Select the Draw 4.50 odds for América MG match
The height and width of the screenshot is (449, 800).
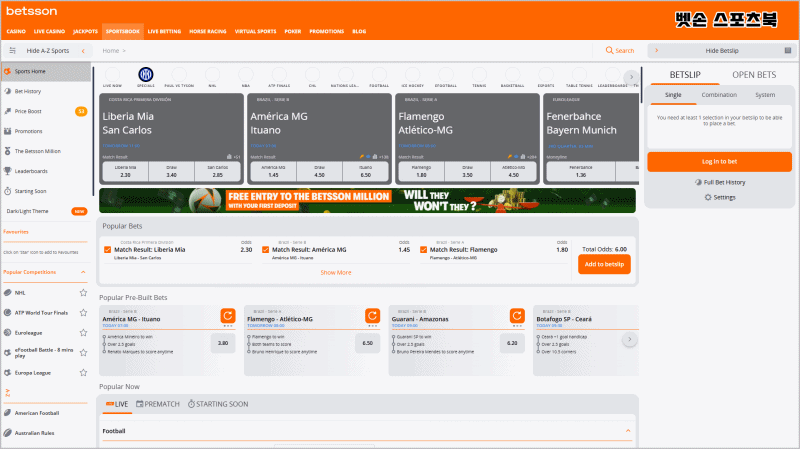point(319,171)
